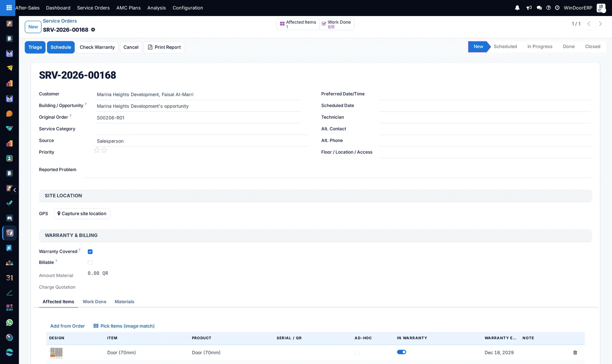Open notifications bell icon
Viewport: 612px width, 364px height.
pos(517,8)
